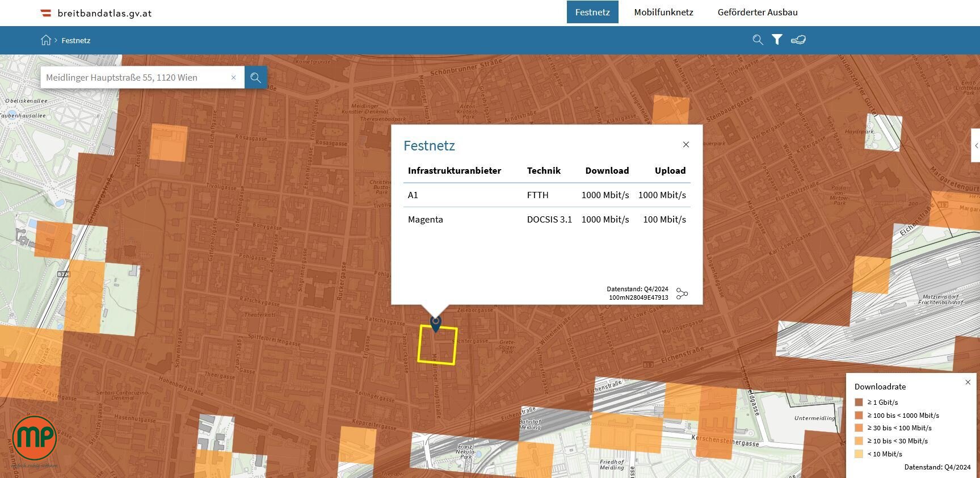This screenshot has width=980, height=478.
Task: Click the Infrastrukturanbieter column header
Action: click(x=455, y=170)
